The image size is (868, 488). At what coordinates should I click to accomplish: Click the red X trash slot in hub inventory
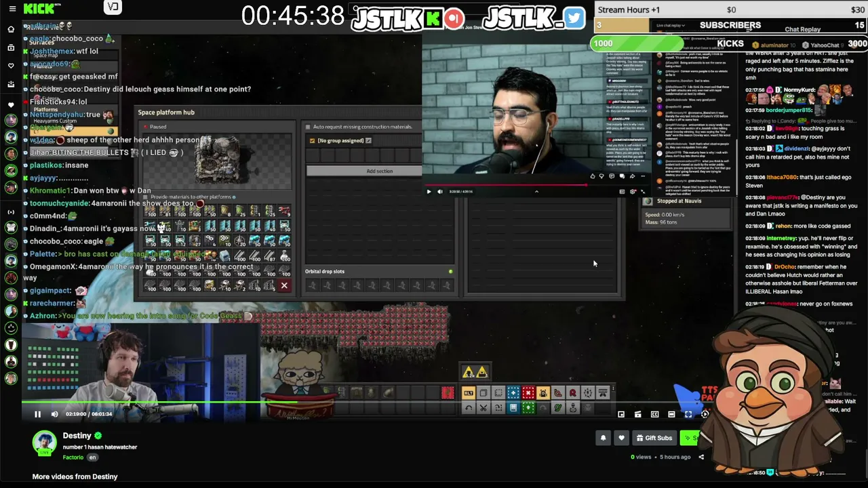(284, 285)
